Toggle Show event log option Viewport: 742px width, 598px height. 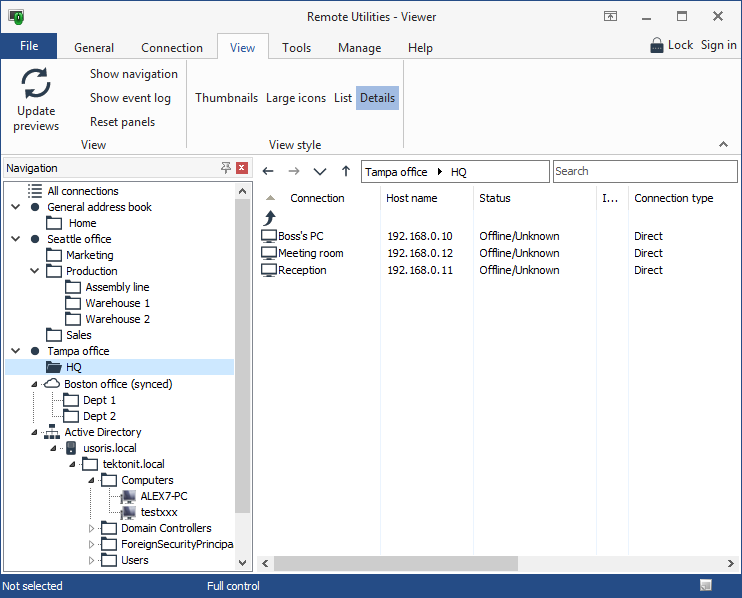click(130, 98)
